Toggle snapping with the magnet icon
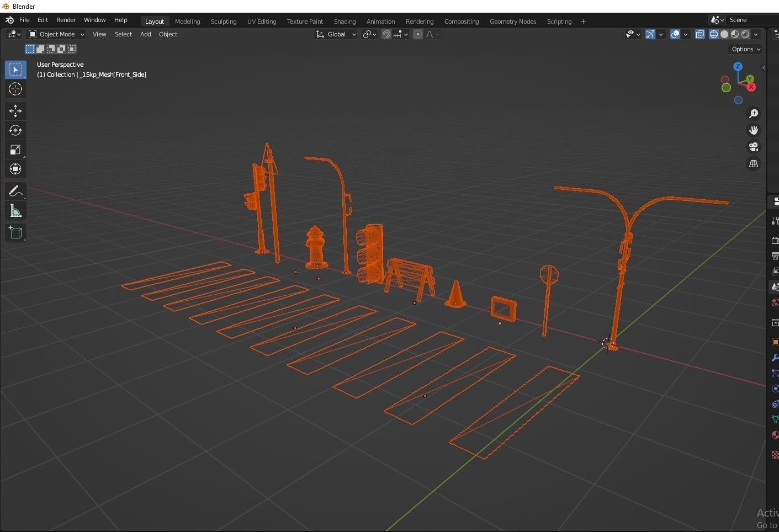 386,34
